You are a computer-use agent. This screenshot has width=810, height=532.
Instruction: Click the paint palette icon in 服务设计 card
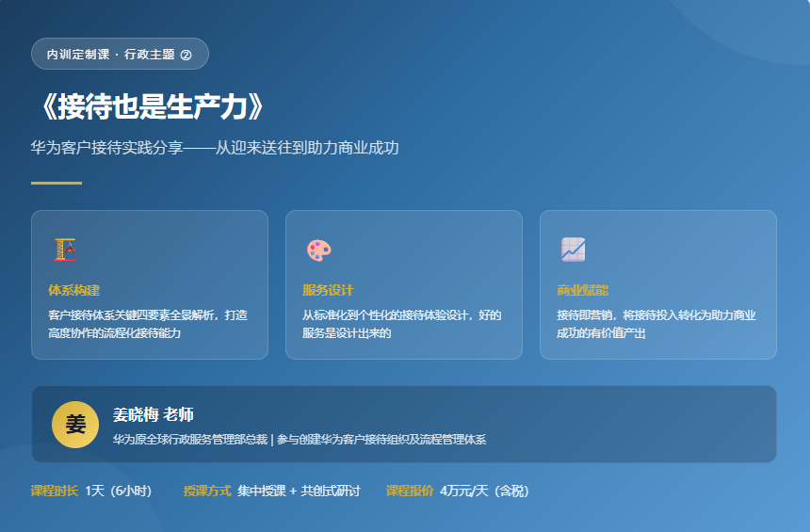click(x=318, y=250)
